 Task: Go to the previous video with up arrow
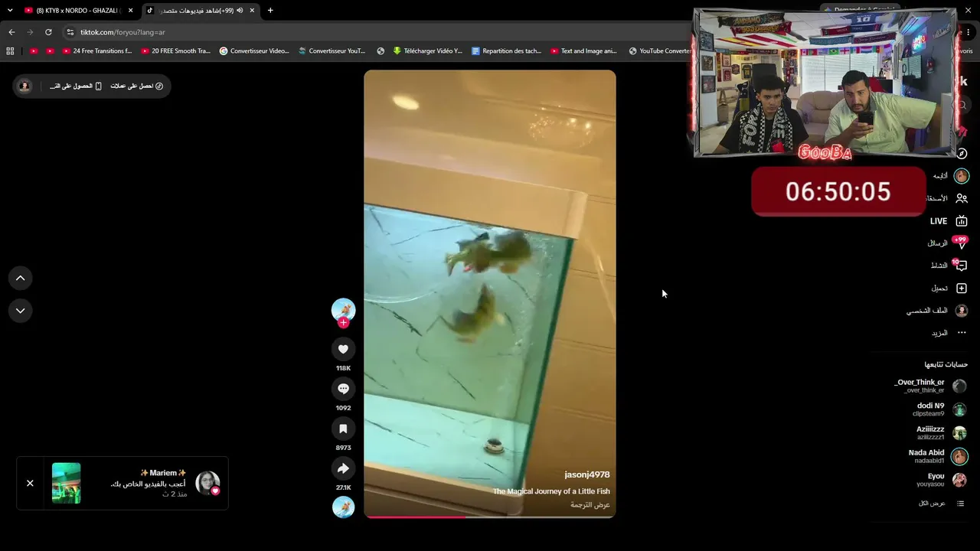pyautogui.click(x=21, y=278)
